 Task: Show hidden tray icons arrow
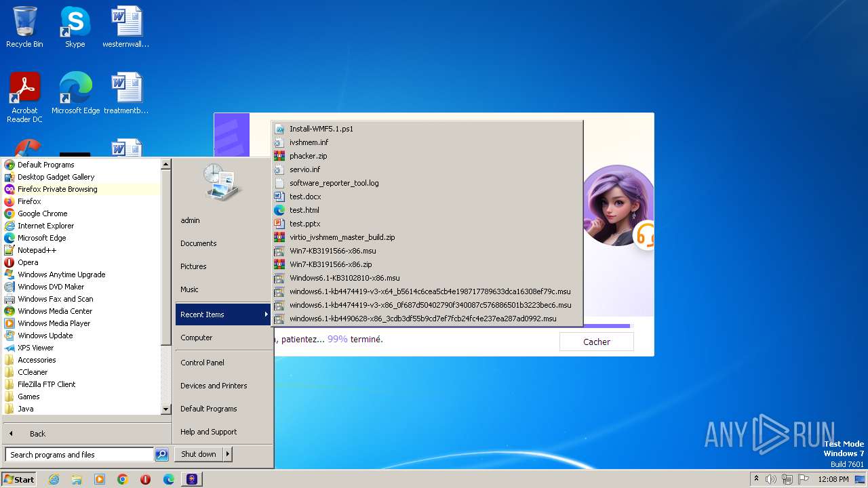pyautogui.click(x=756, y=479)
